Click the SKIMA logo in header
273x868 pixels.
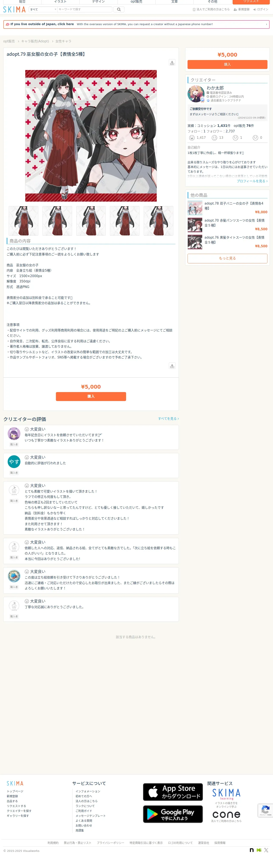click(x=14, y=9)
